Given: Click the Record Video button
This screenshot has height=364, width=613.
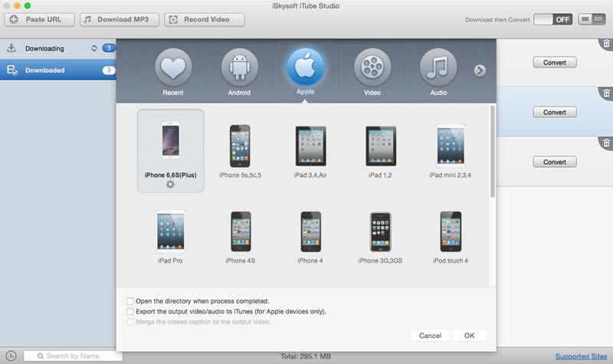Looking at the screenshot, I should [x=205, y=20].
